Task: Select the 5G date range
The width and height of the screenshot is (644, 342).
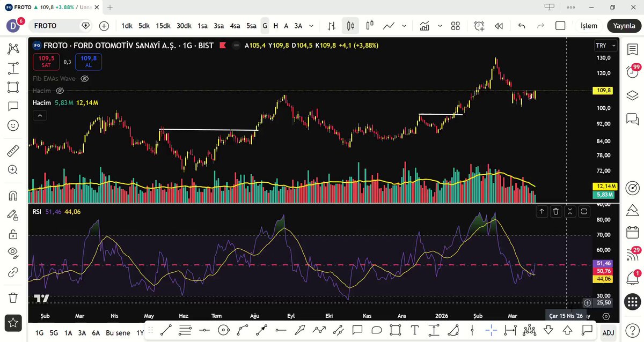Action: click(x=54, y=333)
